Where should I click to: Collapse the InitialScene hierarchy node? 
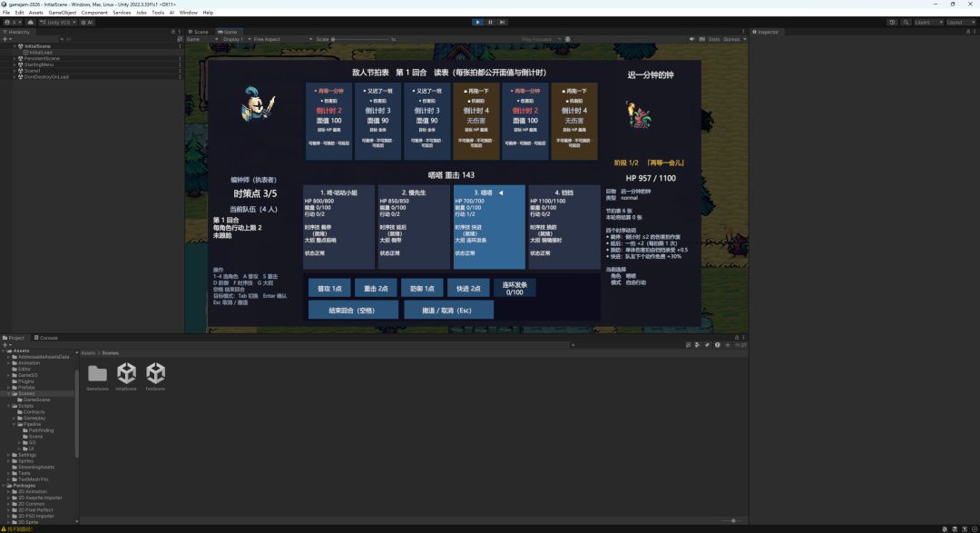(15, 46)
